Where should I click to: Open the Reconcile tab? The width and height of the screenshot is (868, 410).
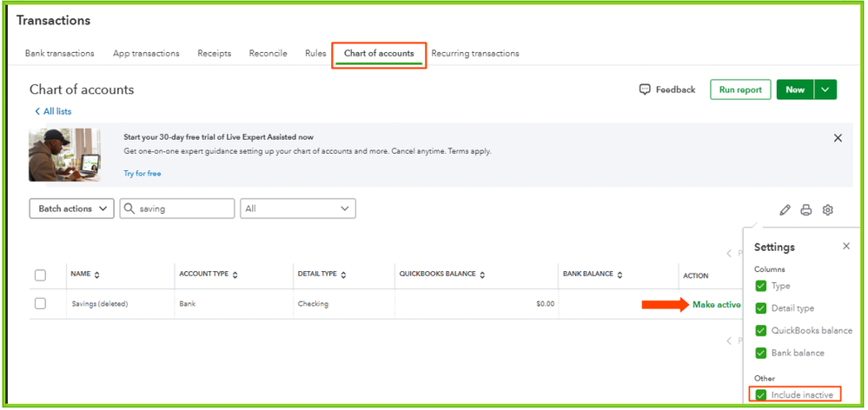(268, 54)
